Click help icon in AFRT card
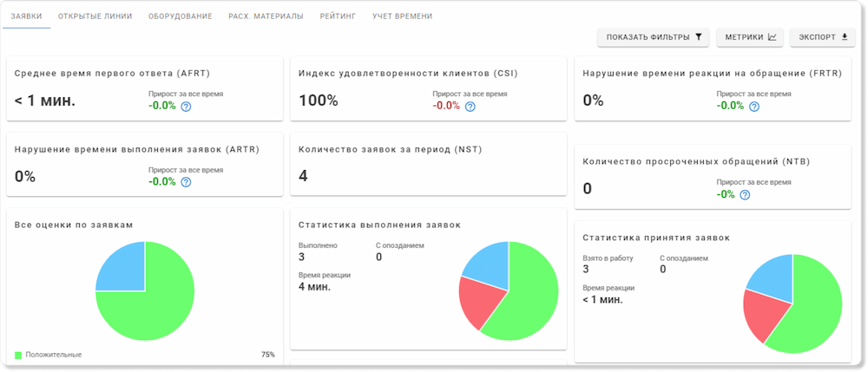 click(186, 107)
